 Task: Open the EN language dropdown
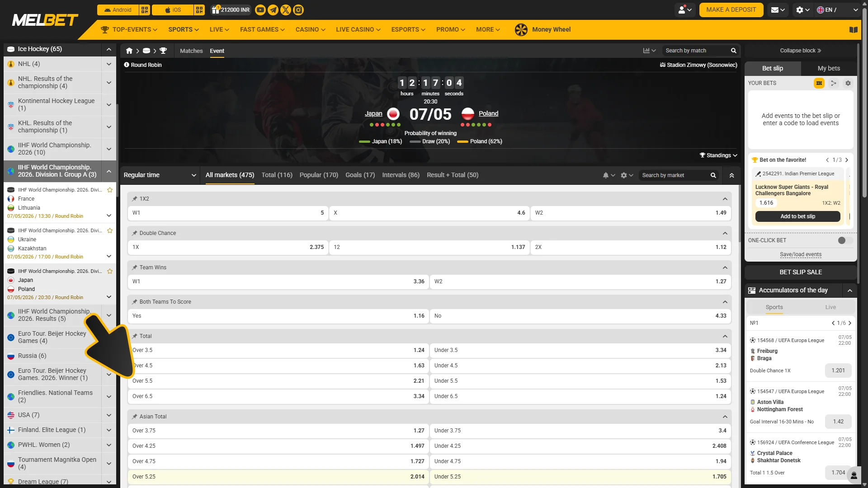837,10
